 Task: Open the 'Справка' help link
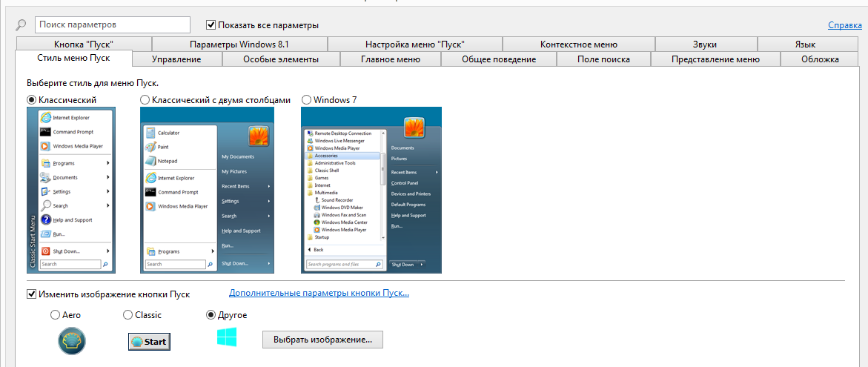tap(845, 25)
